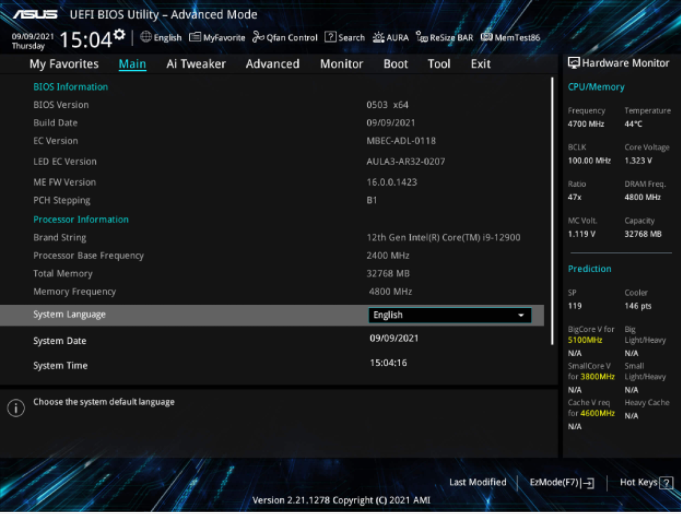Viewport: 681px width, 514px height.
Task: Click the PCH Stepping label
Action: 62,200
